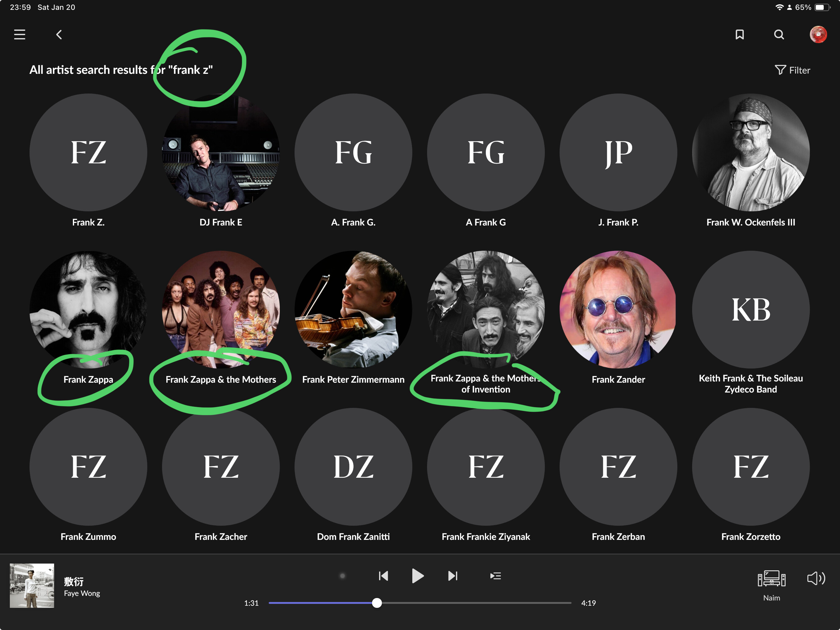Screen dimensions: 840x630
Task: Click the Frank W. Ockenfels III name label
Action: (x=751, y=222)
